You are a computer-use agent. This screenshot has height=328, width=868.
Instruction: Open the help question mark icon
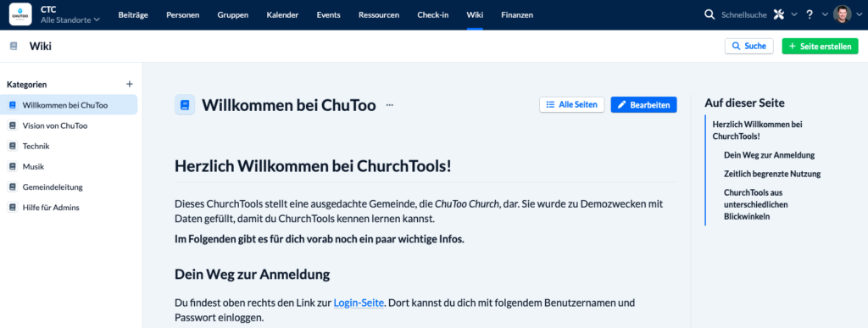[x=810, y=15]
